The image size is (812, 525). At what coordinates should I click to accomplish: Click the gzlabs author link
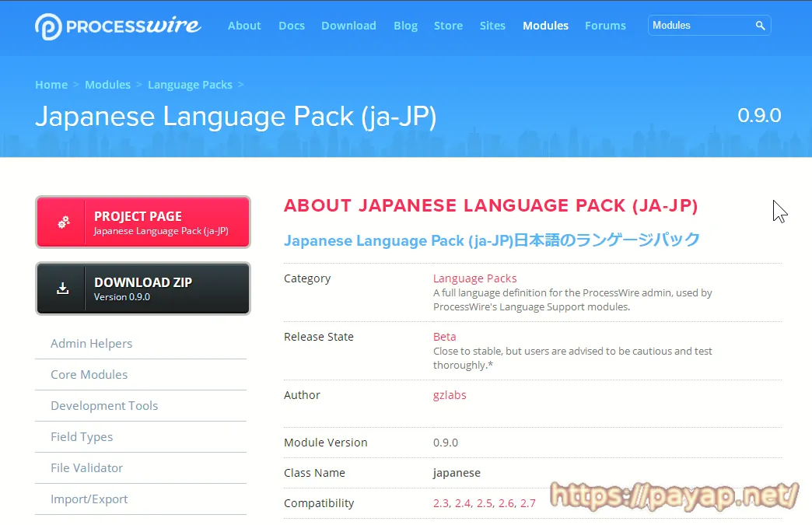[450, 395]
